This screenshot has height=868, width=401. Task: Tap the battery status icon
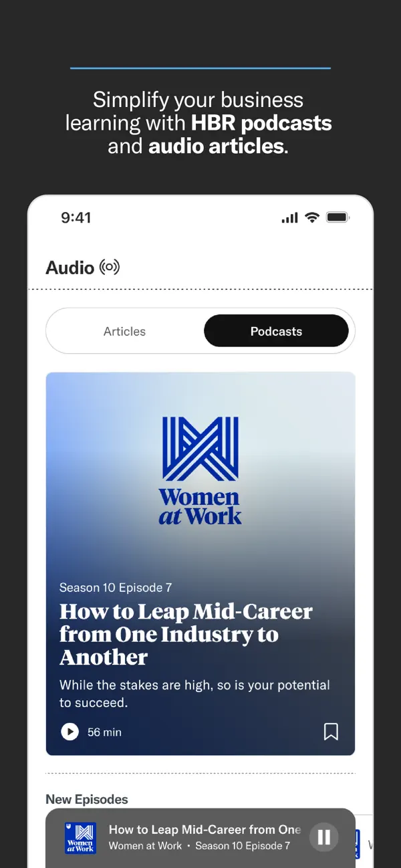(338, 217)
